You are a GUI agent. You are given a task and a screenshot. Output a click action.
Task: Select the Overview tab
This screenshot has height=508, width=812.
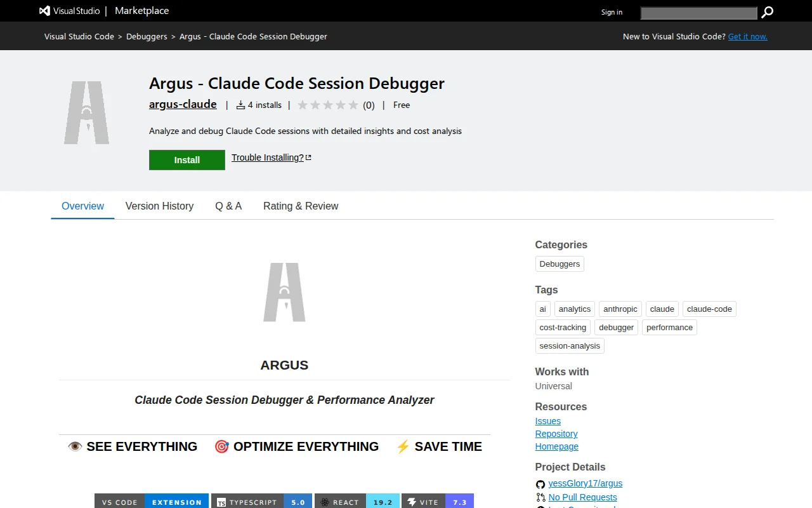point(82,206)
